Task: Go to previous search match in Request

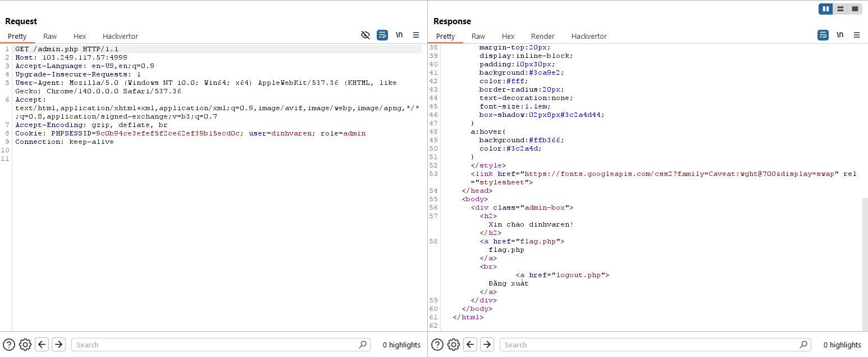Action: click(x=42, y=344)
